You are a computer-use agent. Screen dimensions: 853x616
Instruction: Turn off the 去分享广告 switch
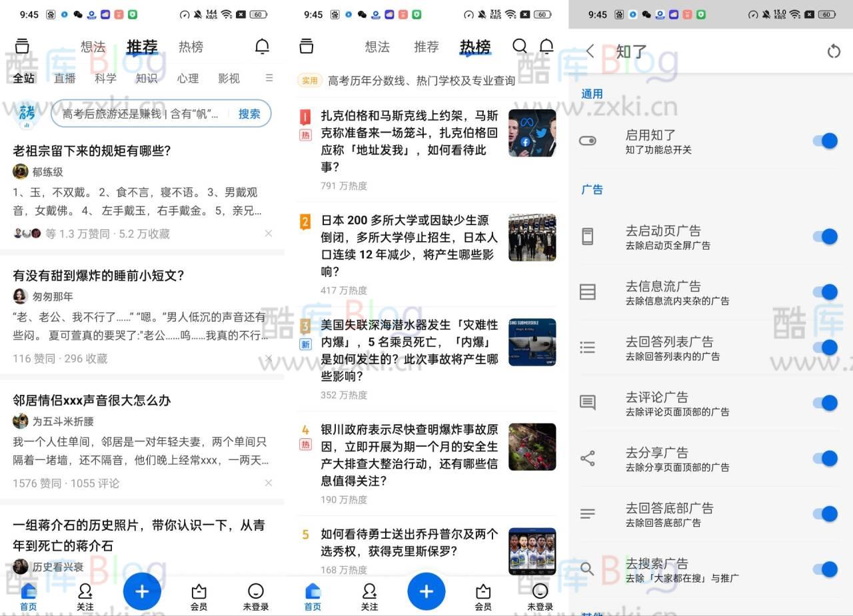(x=826, y=458)
